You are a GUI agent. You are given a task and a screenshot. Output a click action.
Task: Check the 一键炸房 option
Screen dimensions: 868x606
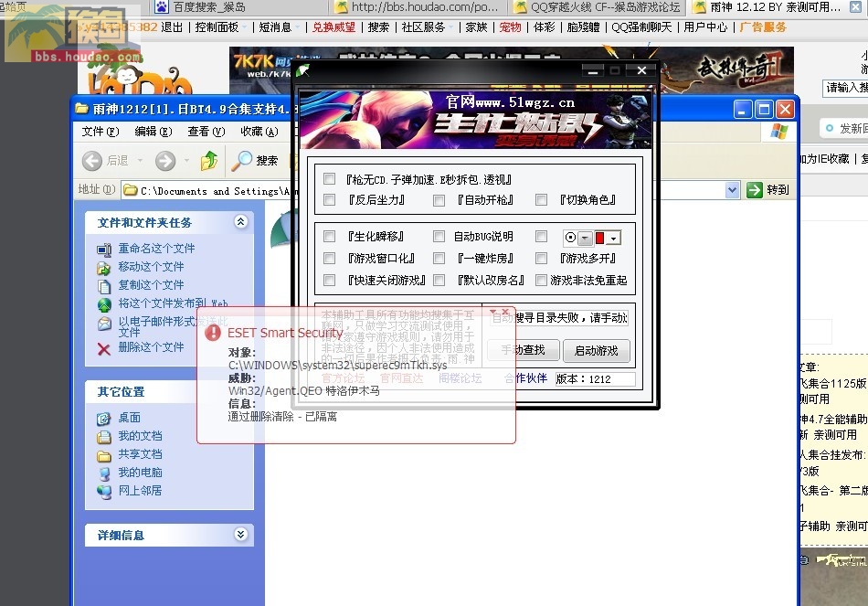pyautogui.click(x=439, y=258)
